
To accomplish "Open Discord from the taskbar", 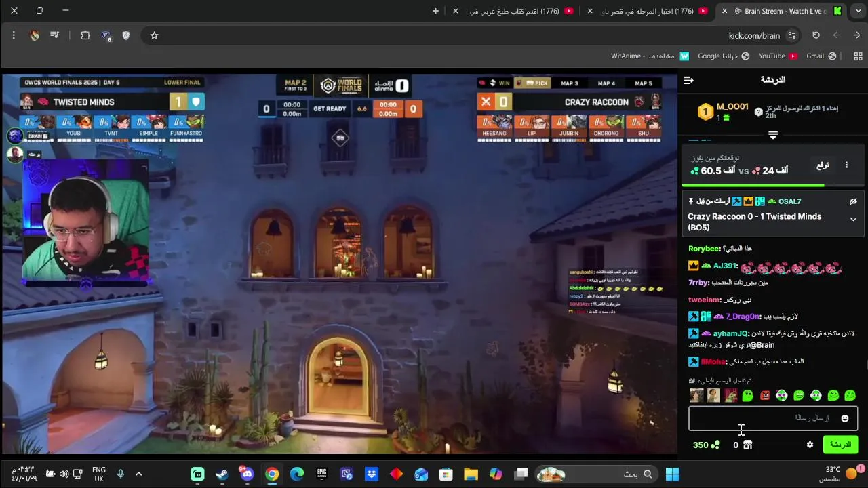I will point(247,474).
